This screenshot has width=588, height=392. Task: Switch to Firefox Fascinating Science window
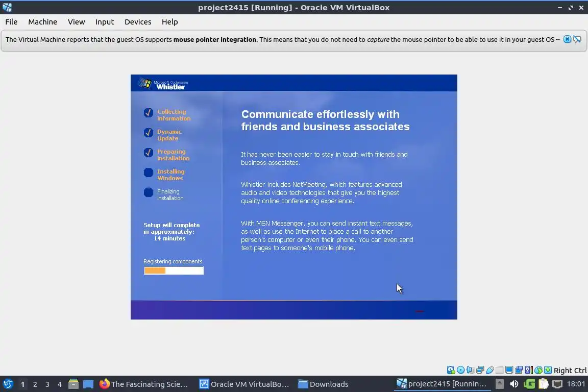tap(143, 384)
